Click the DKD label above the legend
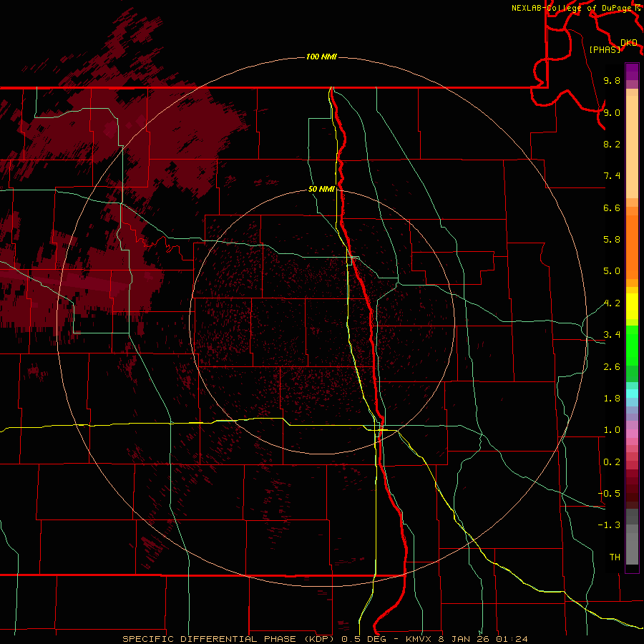 point(629,43)
